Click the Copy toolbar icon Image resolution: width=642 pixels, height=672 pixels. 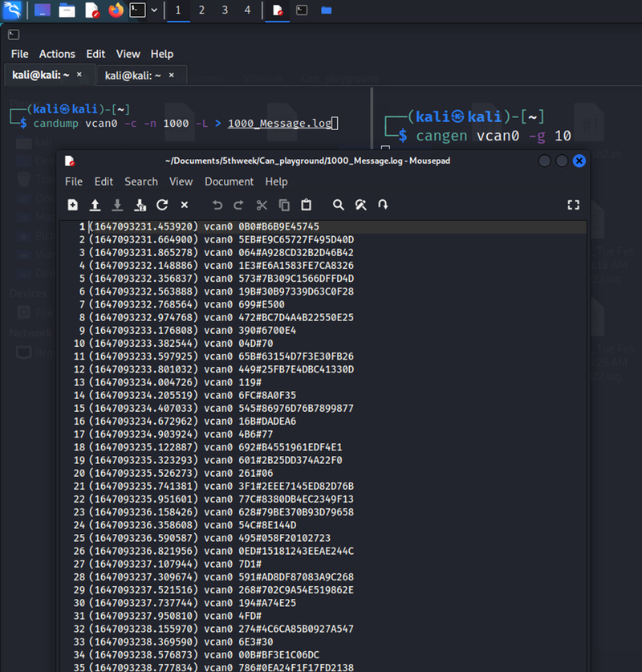(x=284, y=205)
